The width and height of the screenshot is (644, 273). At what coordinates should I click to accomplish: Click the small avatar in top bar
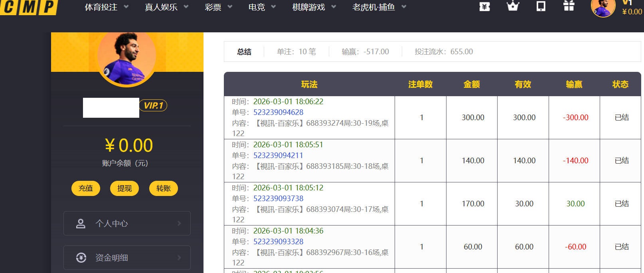(603, 8)
